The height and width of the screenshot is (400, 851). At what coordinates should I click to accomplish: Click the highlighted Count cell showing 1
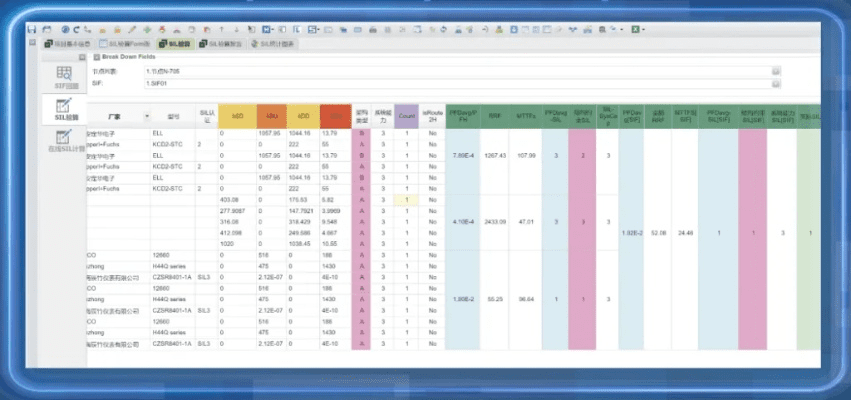(406, 200)
